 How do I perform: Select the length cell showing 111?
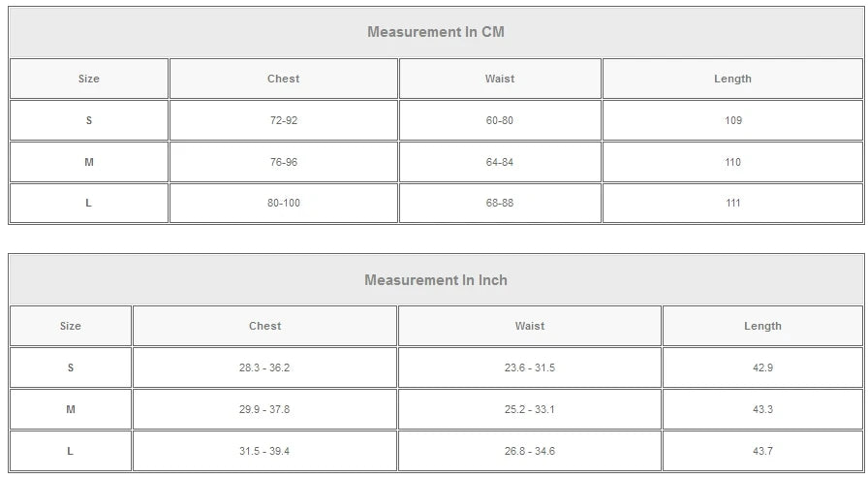[x=732, y=204]
